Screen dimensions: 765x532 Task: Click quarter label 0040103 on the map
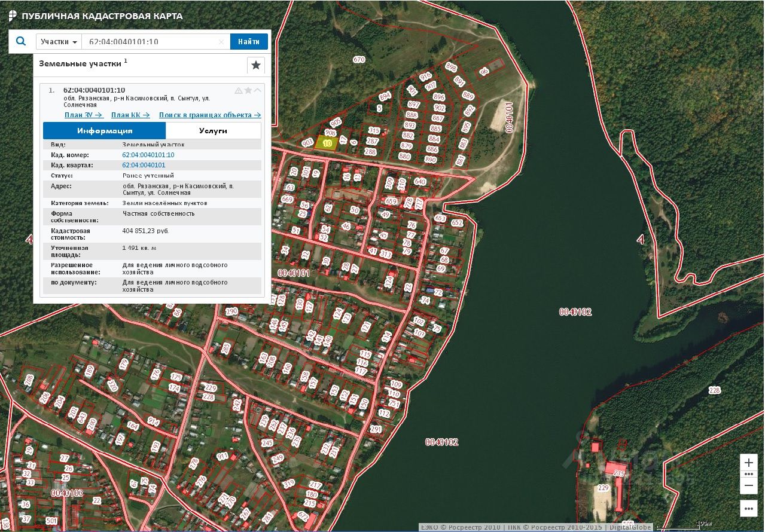[x=67, y=493]
